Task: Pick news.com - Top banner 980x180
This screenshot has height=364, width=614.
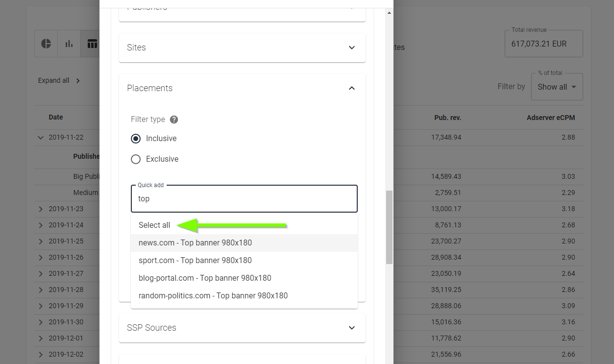Action: click(244, 243)
